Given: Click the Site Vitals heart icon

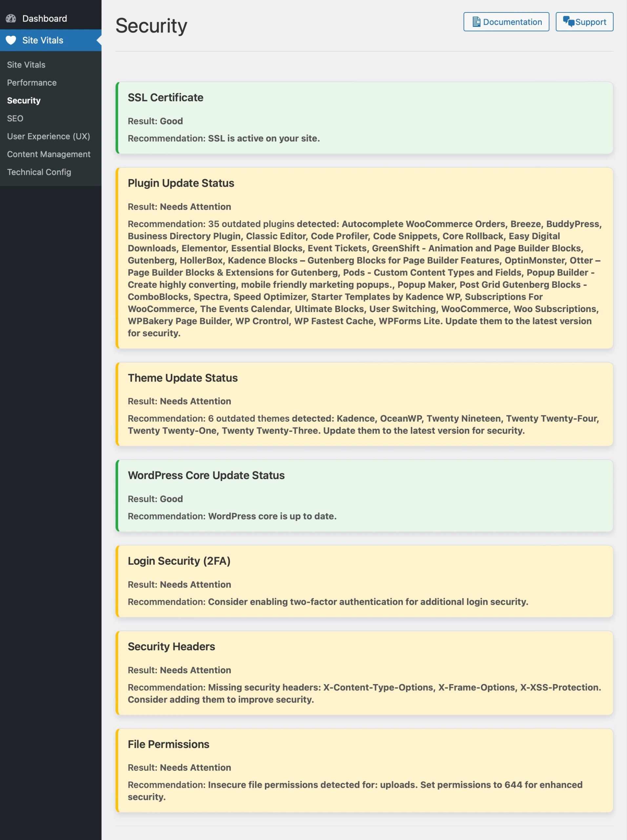Looking at the screenshot, I should (11, 40).
